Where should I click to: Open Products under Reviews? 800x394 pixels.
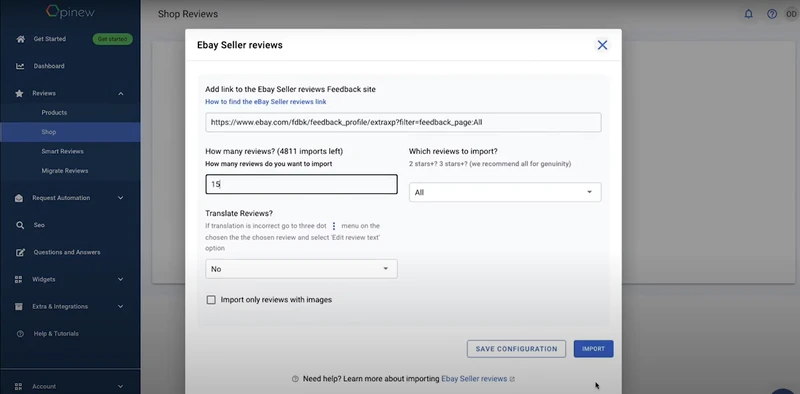[x=54, y=113]
